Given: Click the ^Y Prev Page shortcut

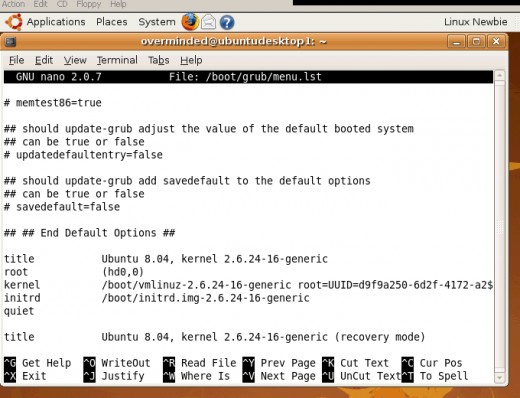Looking at the screenshot, I should (x=279, y=363).
